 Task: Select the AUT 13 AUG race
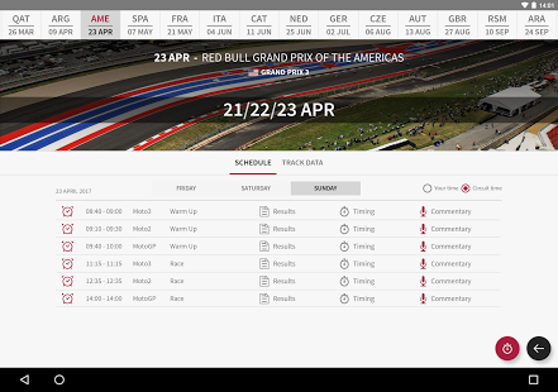[418, 25]
